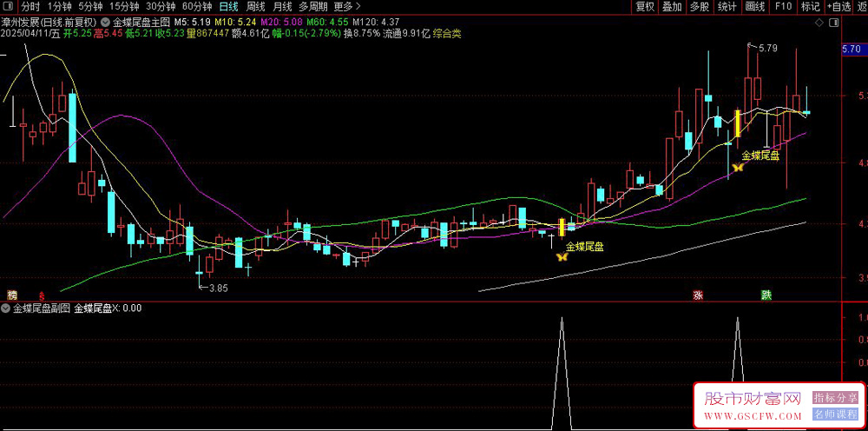Screen dimensions: 868x431
Task: Switch to the 30分钟 period tab
Action: 161,7
